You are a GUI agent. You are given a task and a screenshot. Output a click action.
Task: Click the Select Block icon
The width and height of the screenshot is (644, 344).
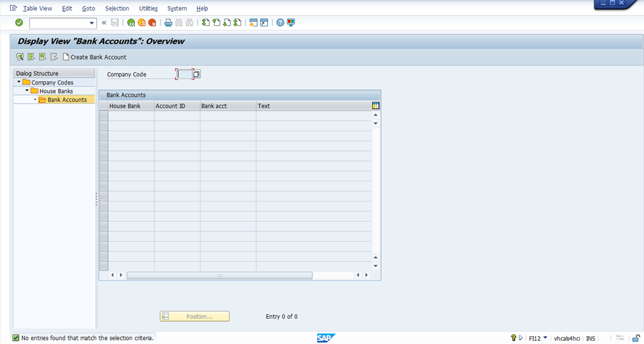[43, 57]
